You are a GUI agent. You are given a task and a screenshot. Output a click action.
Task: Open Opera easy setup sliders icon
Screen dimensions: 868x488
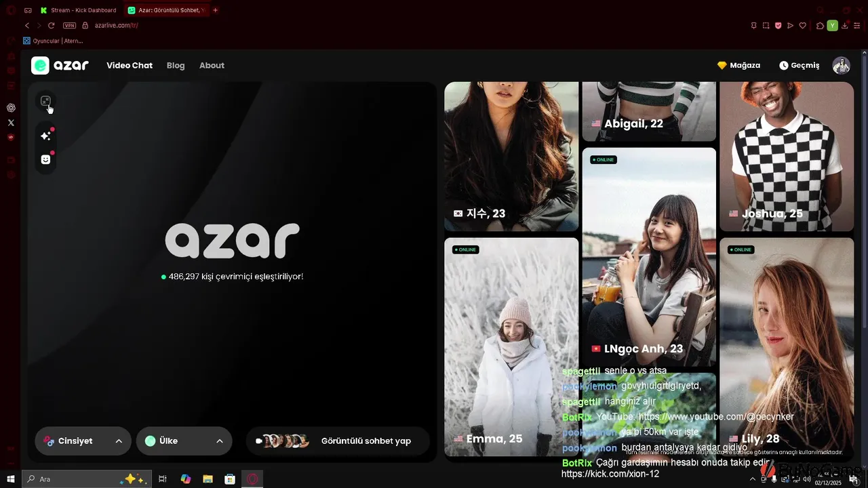coord(858,26)
